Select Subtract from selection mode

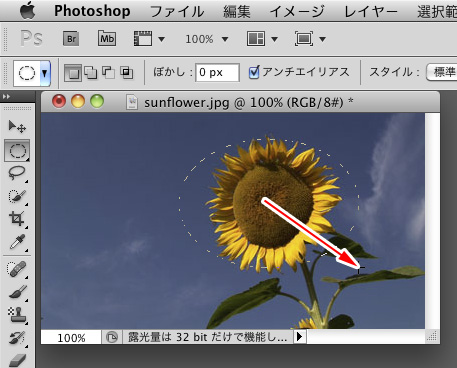[108, 72]
